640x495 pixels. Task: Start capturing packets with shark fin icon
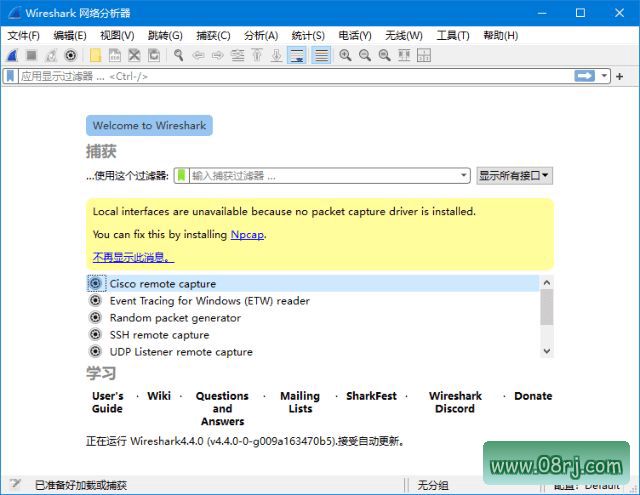[12, 55]
